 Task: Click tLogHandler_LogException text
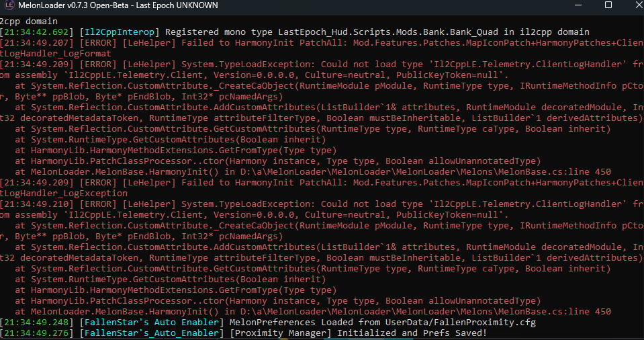point(64,194)
